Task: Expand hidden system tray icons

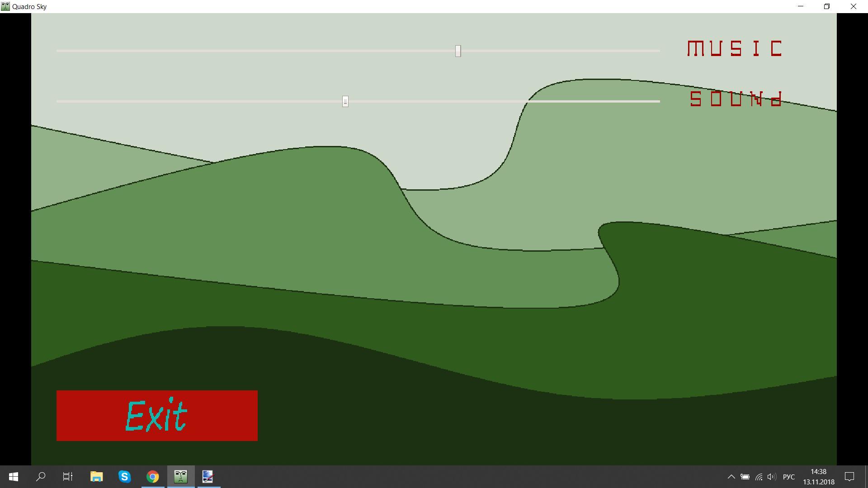Action: [x=731, y=477]
